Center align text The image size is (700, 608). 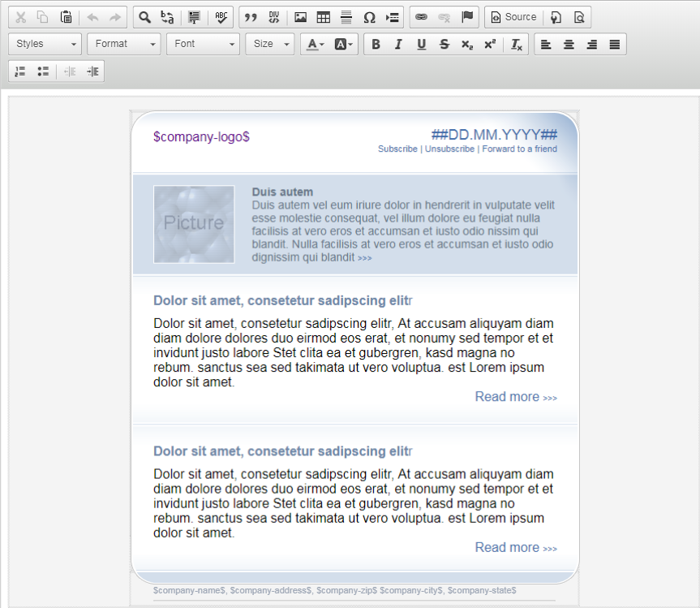[x=569, y=44]
